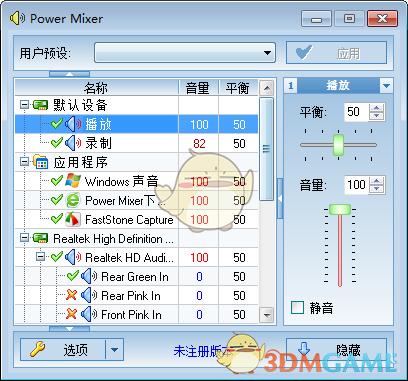408x381 pixels.
Task: Click the speaker icon of the 录制 row
Action: click(73, 143)
